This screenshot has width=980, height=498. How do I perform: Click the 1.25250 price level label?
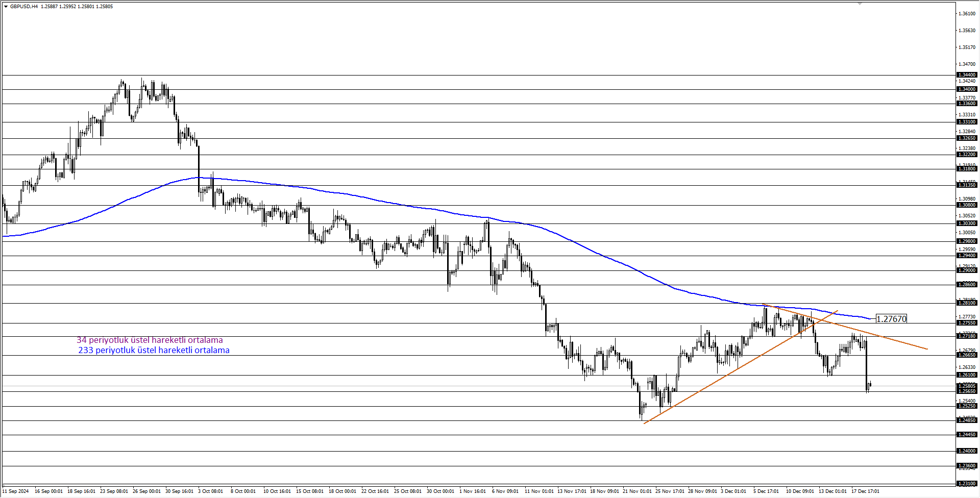point(967,406)
